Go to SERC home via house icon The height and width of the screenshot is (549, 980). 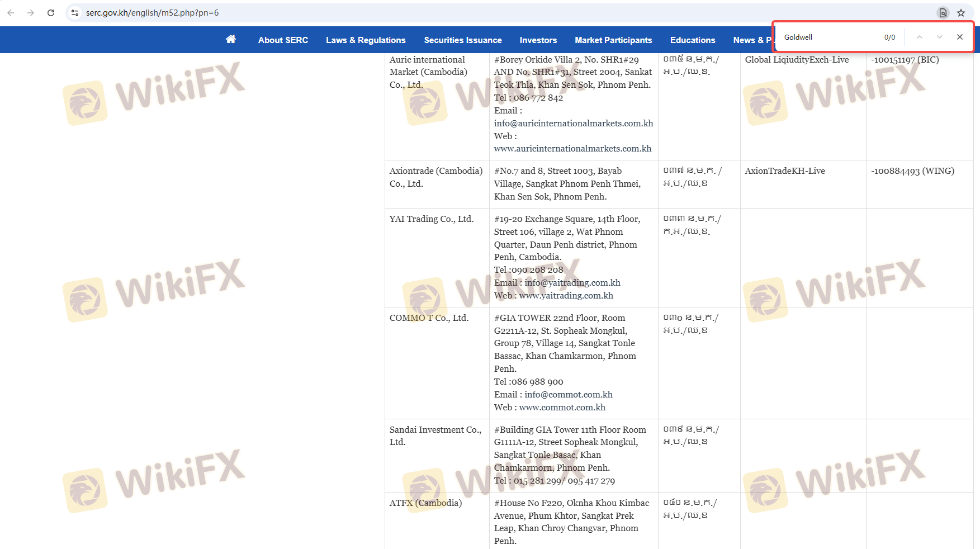point(231,39)
